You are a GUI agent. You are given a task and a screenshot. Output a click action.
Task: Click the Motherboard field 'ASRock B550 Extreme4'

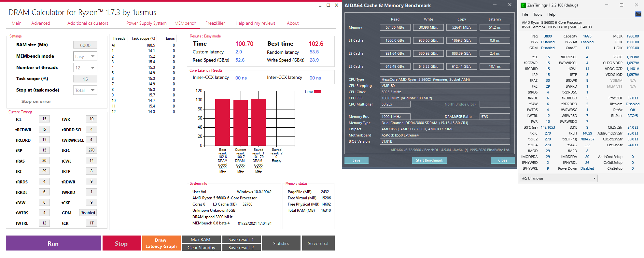coord(445,135)
